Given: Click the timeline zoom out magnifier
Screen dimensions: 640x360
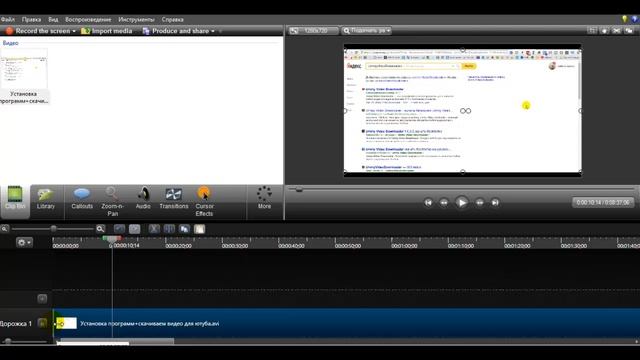Looking at the screenshot, I should click(x=4, y=229).
